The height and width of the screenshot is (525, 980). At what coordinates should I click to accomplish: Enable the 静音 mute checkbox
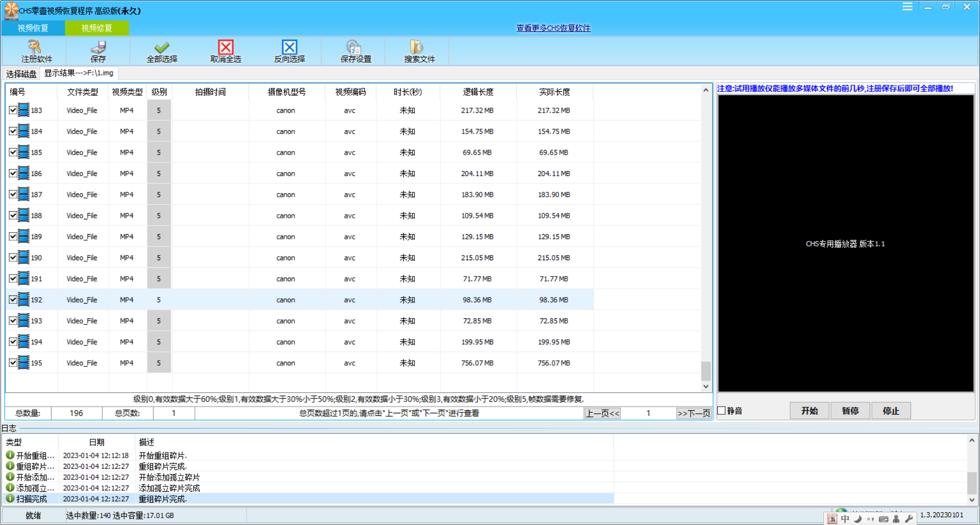pyautogui.click(x=722, y=410)
